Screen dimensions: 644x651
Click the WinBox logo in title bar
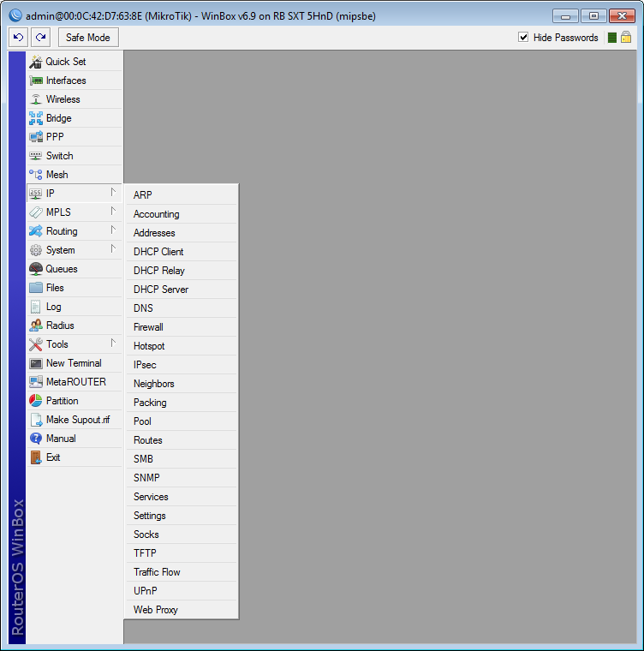pos(15,15)
